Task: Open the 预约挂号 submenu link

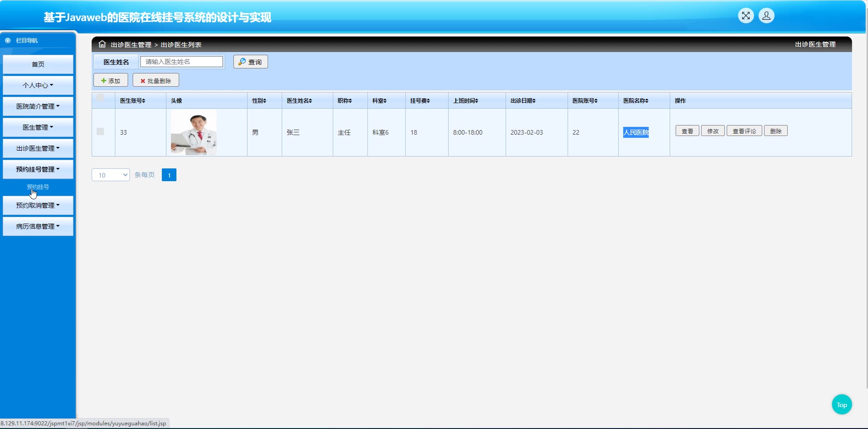Action: (x=38, y=187)
